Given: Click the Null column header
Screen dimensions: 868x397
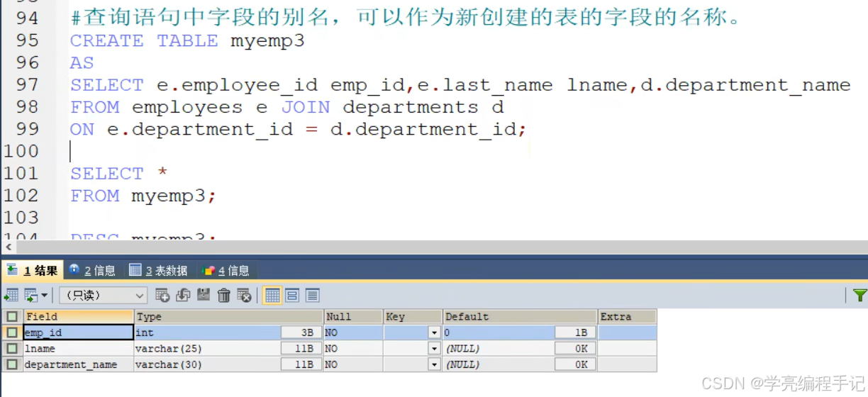Looking at the screenshot, I should (353, 317).
